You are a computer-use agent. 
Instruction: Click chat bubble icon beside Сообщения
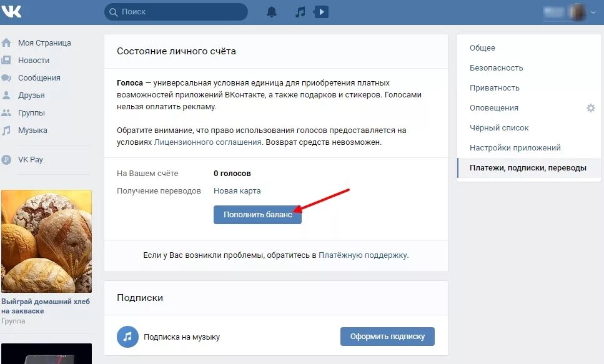pos(6,78)
